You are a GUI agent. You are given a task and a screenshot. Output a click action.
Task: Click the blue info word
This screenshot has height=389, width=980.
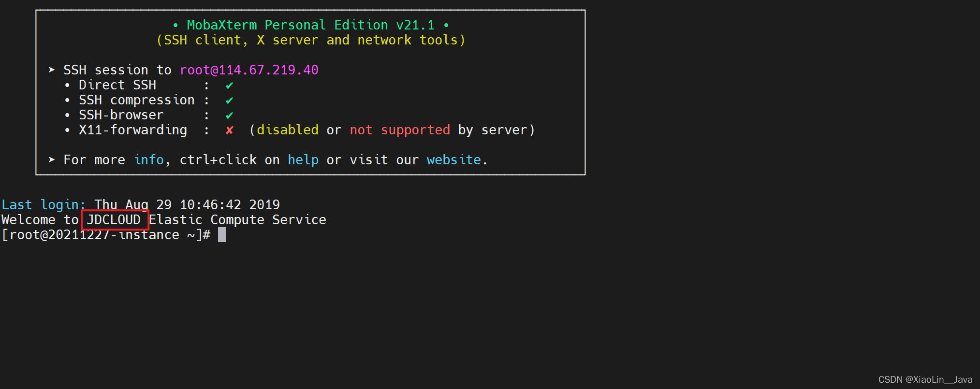tap(149, 160)
